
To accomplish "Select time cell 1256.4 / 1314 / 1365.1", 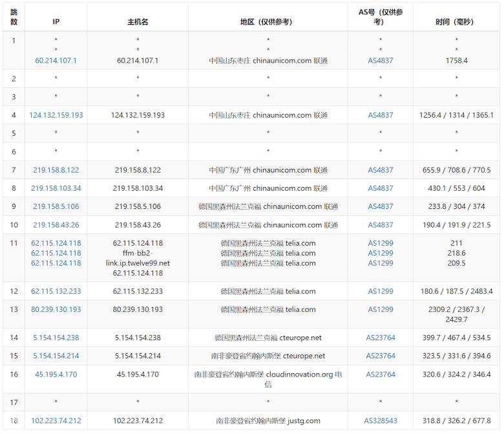I will tap(456, 115).
